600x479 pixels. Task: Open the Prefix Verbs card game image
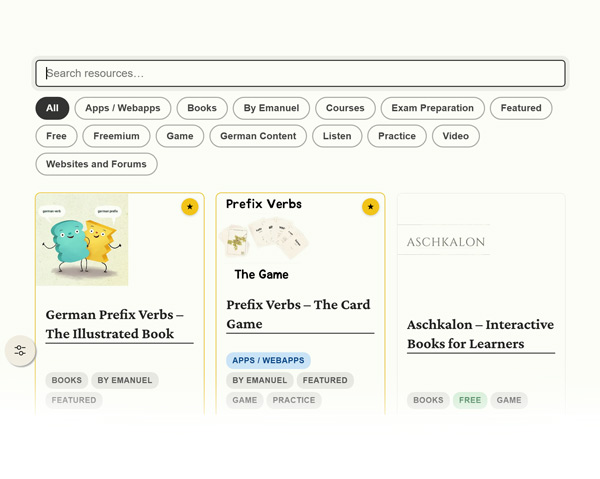coord(263,240)
